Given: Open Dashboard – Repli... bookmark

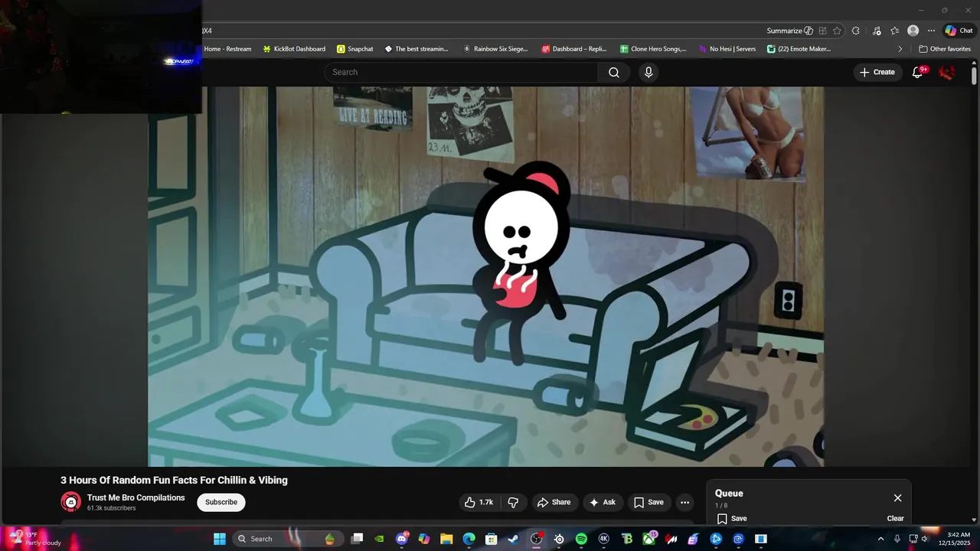Looking at the screenshot, I should (x=574, y=49).
